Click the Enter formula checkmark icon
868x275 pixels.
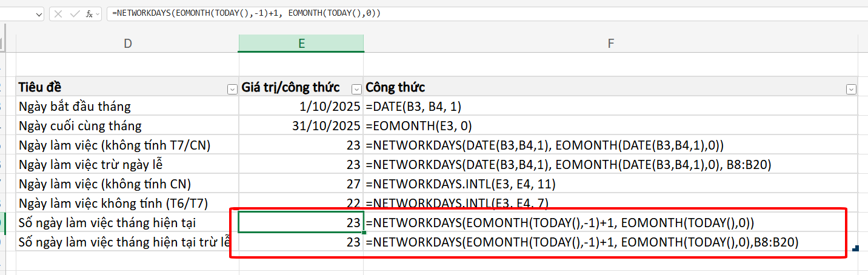[74, 13]
